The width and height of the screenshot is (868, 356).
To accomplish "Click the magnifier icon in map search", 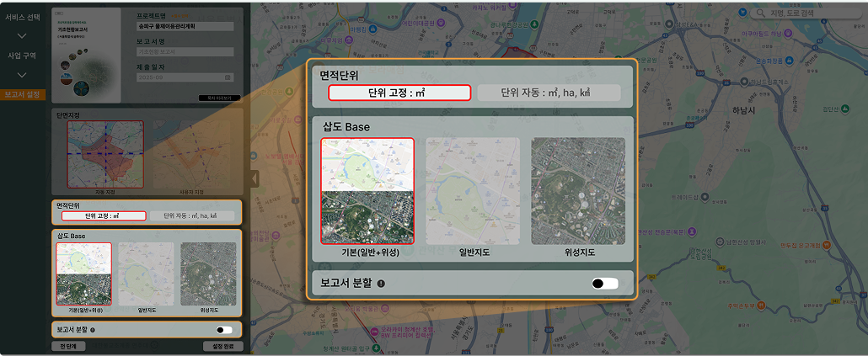I will [x=762, y=13].
